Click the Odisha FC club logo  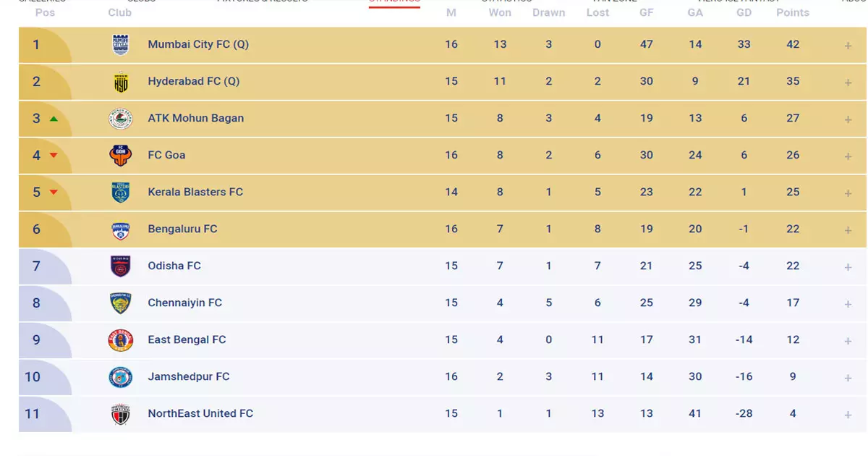121,266
